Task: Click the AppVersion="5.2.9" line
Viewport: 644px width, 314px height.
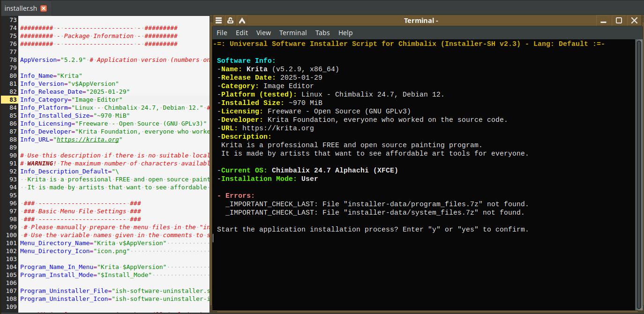Action: (x=115, y=60)
